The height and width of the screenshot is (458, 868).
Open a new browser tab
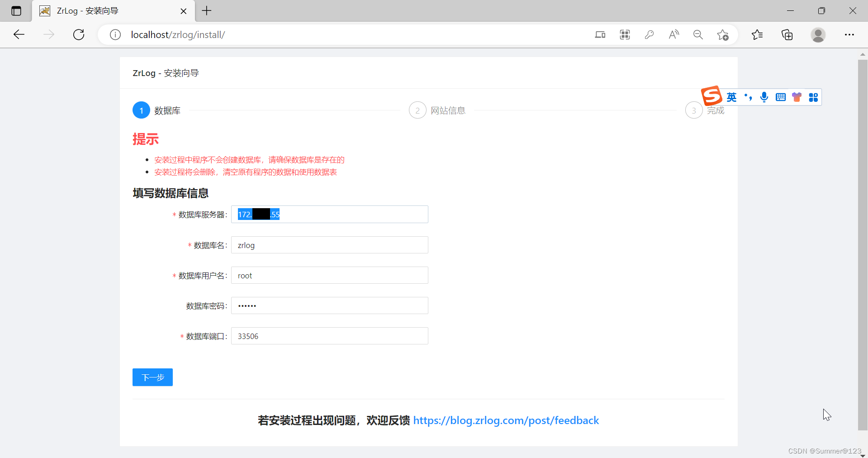pyautogui.click(x=207, y=10)
